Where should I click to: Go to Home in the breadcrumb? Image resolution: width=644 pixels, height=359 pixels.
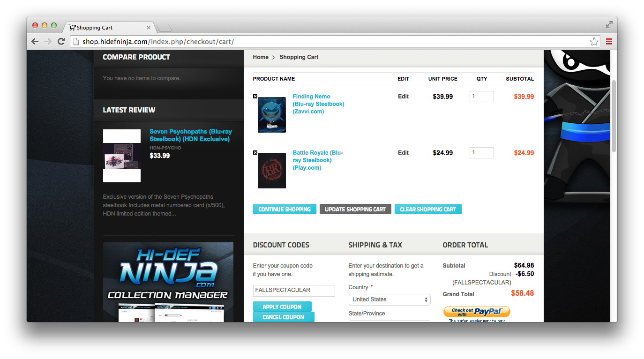tap(261, 57)
